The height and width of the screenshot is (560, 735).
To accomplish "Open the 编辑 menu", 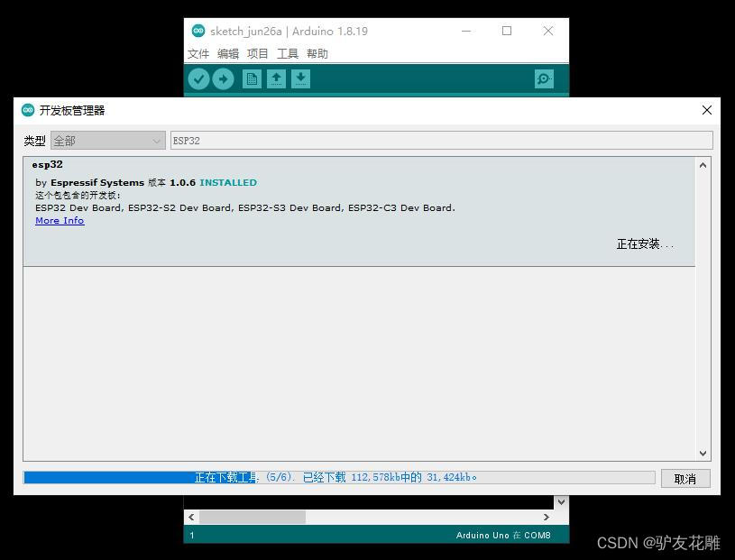I will 228,53.
